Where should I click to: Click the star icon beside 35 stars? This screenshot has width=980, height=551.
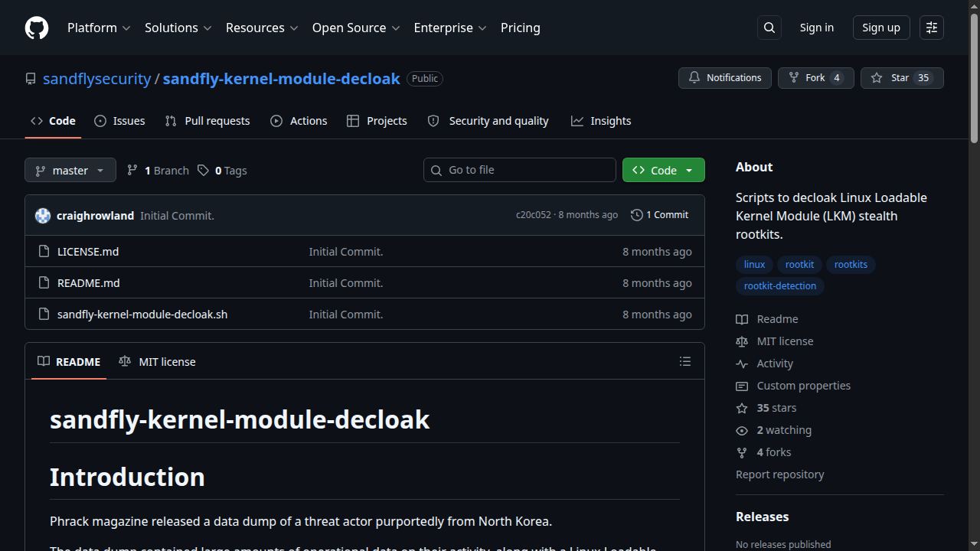(742, 408)
